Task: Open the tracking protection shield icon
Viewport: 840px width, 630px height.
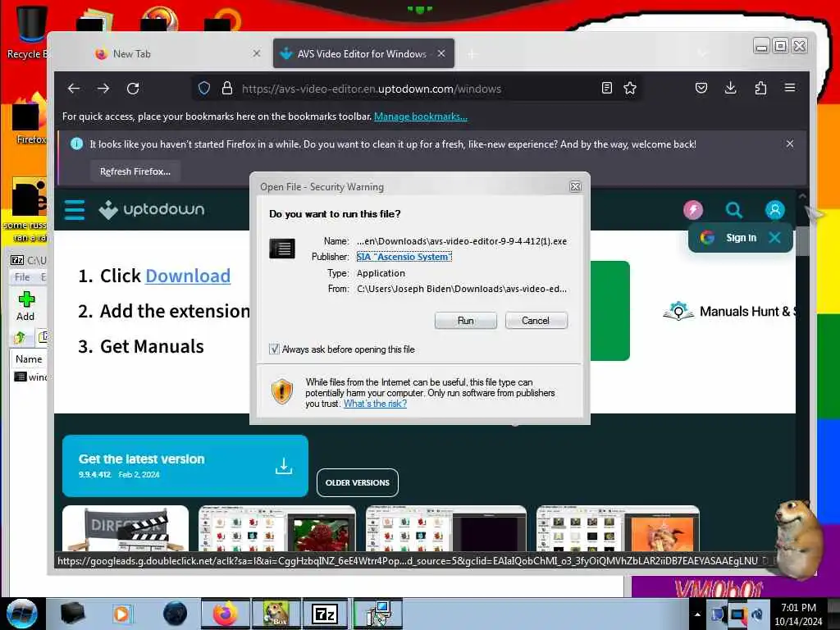Action: point(204,89)
